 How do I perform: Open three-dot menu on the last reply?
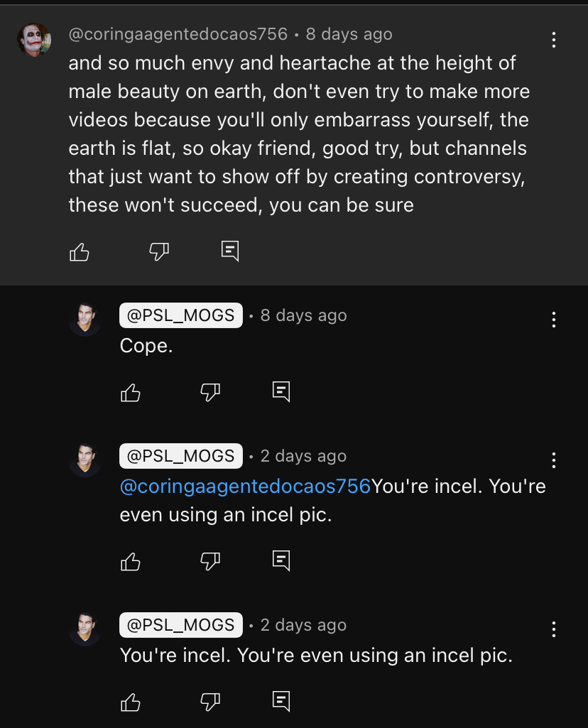point(554,629)
